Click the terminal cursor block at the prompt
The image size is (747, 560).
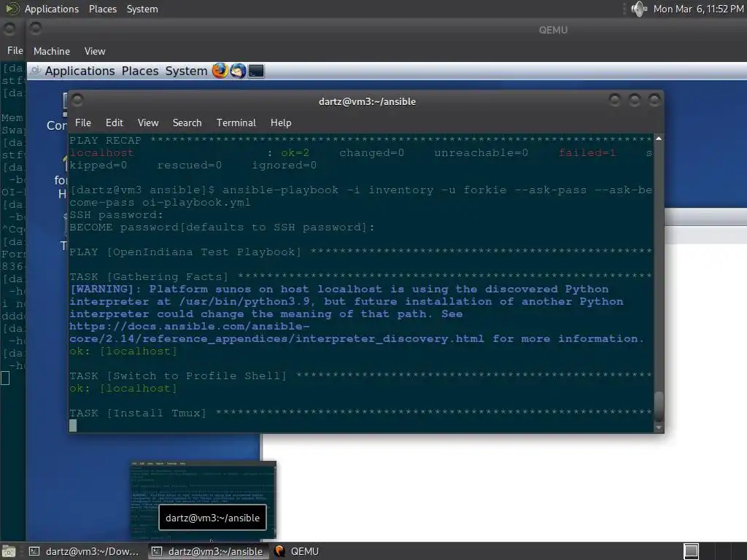click(x=73, y=425)
